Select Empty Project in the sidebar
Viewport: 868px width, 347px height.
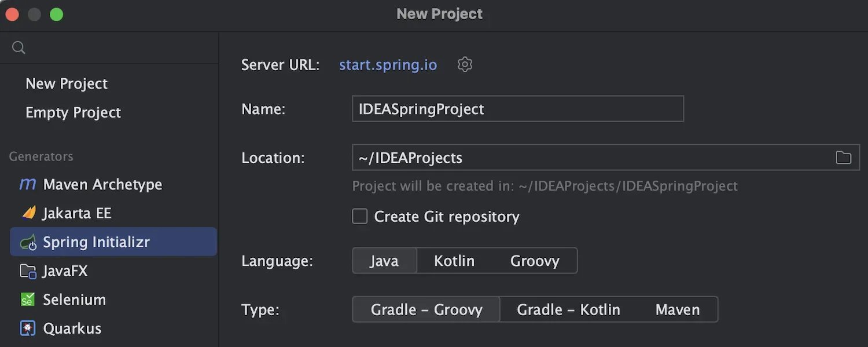point(73,112)
